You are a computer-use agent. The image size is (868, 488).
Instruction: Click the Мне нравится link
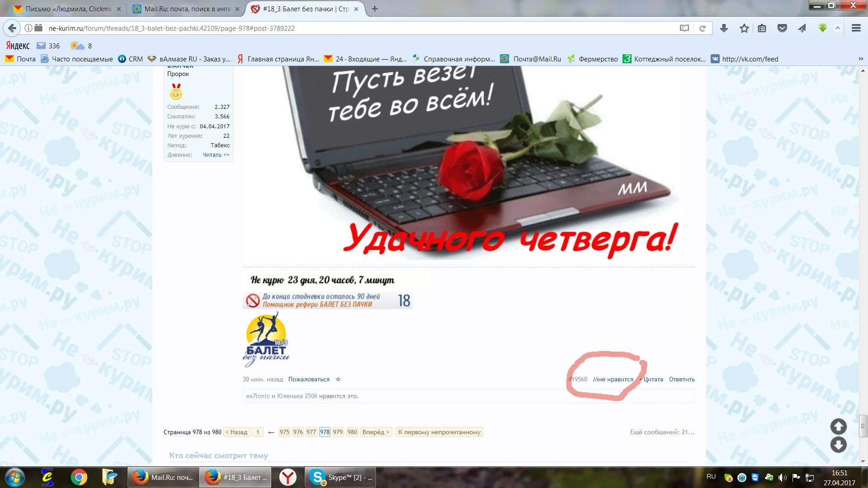click(613, 380)
